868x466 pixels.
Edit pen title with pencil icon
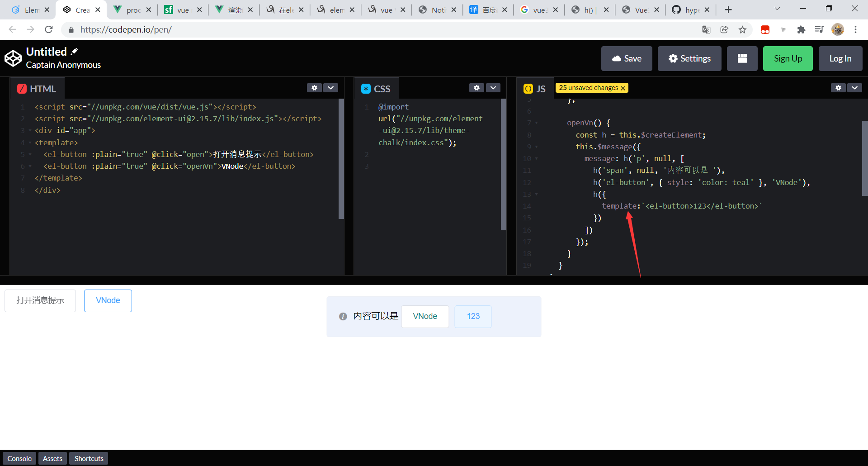click(74, 52)
